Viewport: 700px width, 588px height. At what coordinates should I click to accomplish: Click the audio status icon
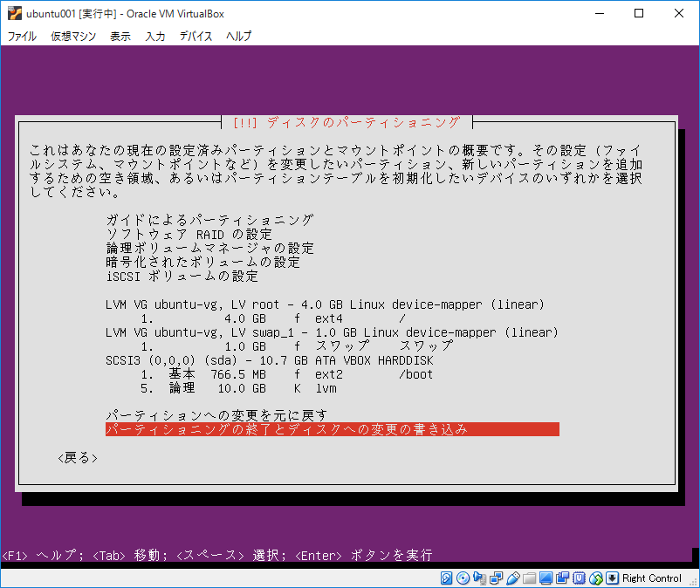(479, 578)
